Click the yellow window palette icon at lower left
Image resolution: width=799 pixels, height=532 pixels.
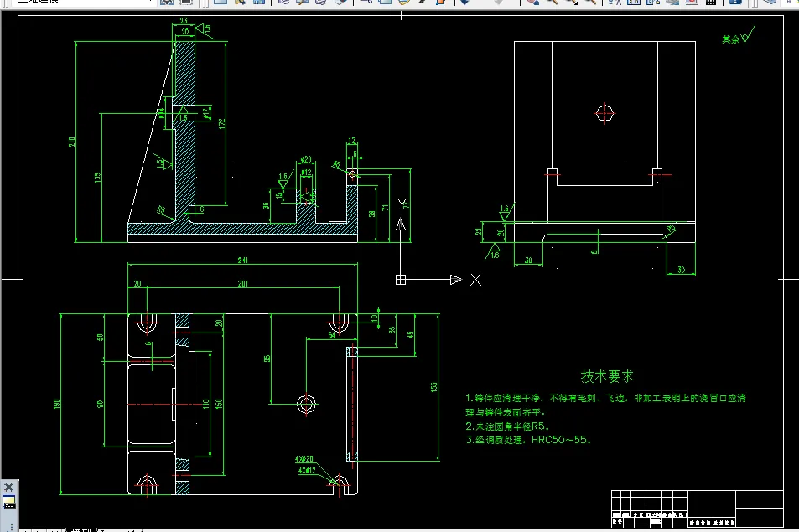click(8, 503)
